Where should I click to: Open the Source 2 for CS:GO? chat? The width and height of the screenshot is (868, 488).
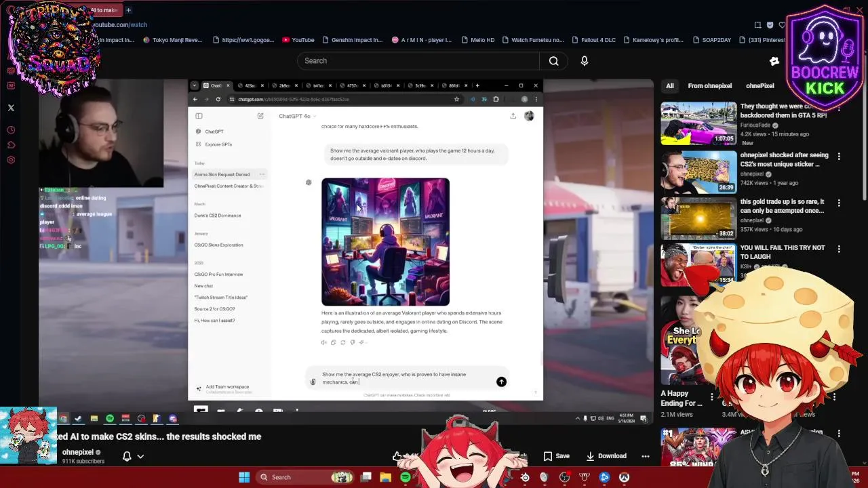[x=214, y=309]
